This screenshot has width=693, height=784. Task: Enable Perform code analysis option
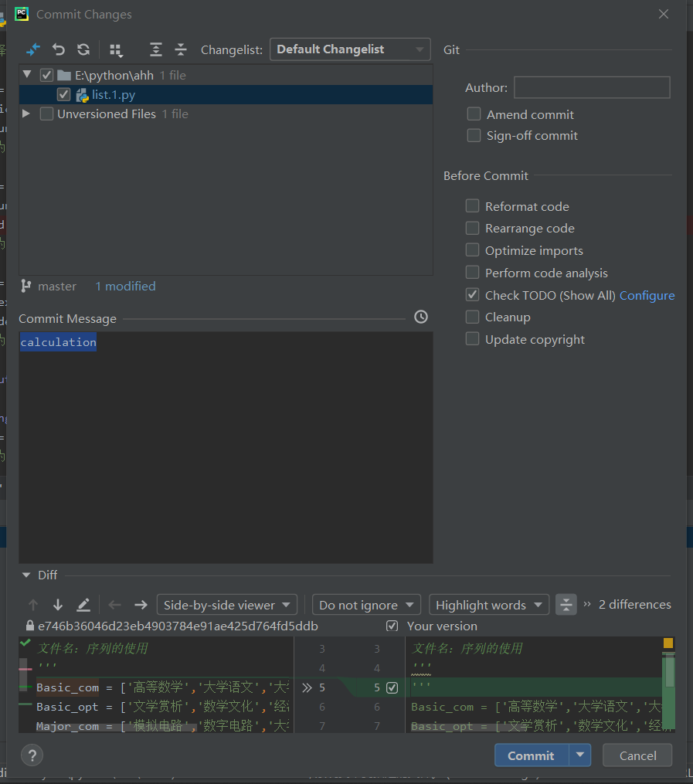[472, 273]
